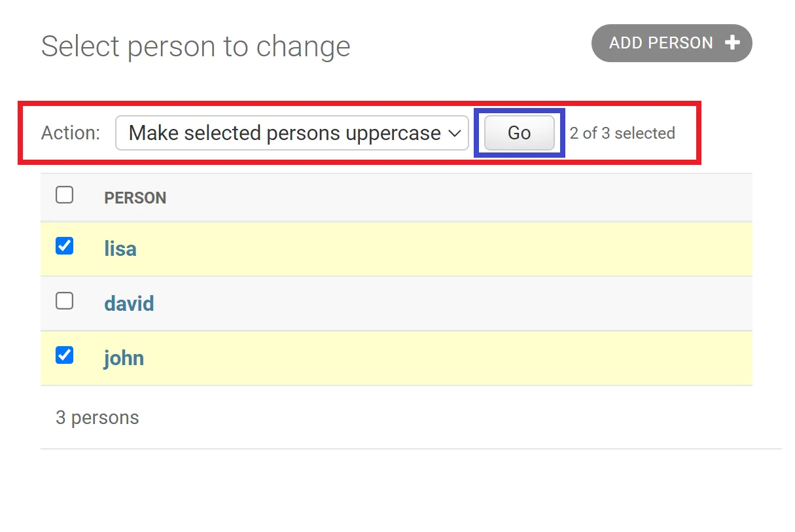
Task: Uncheck the checkbox next to lisa
Action: 64,246
